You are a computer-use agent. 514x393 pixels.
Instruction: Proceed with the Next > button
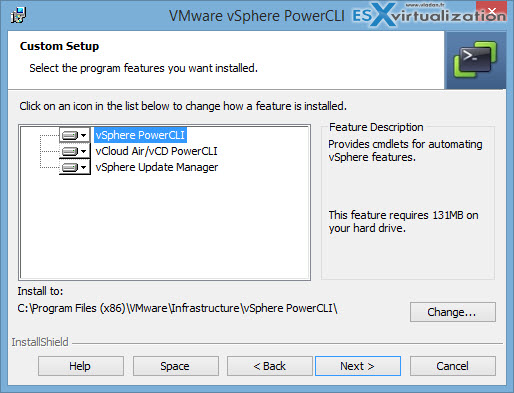[x=358, y=366]
